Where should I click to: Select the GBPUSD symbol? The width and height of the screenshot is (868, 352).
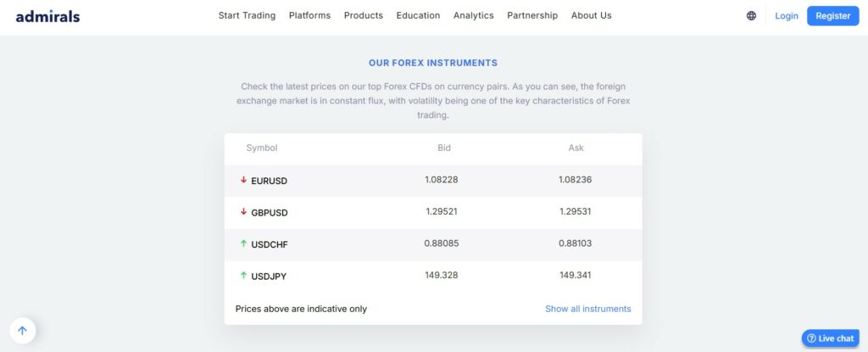(270, 212)
